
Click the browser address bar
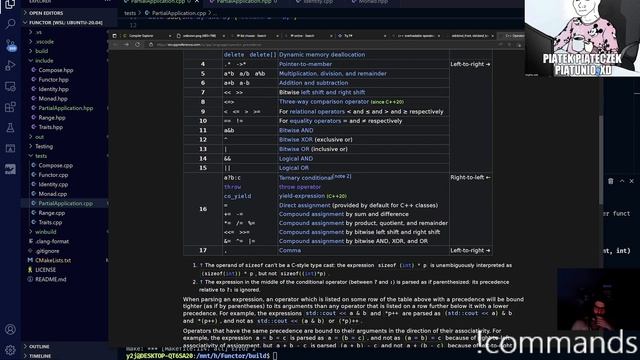click(x=322, y=44)
